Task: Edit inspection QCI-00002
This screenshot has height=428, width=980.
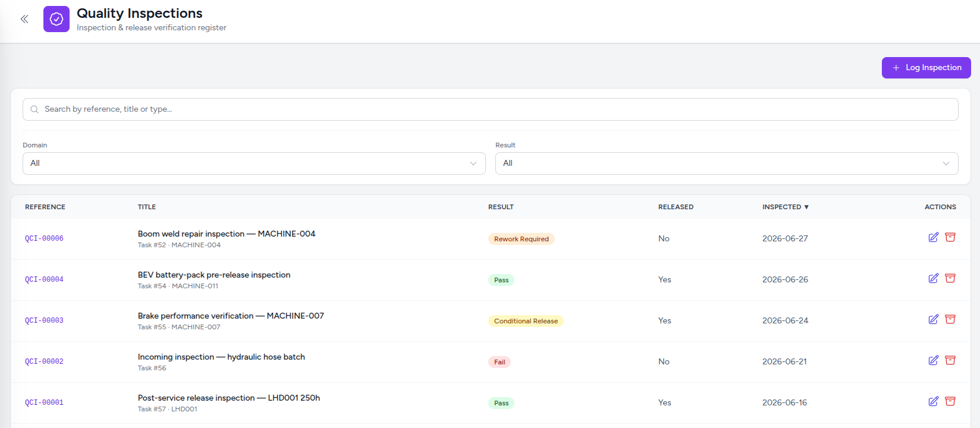Action: (x=934, y=360)
